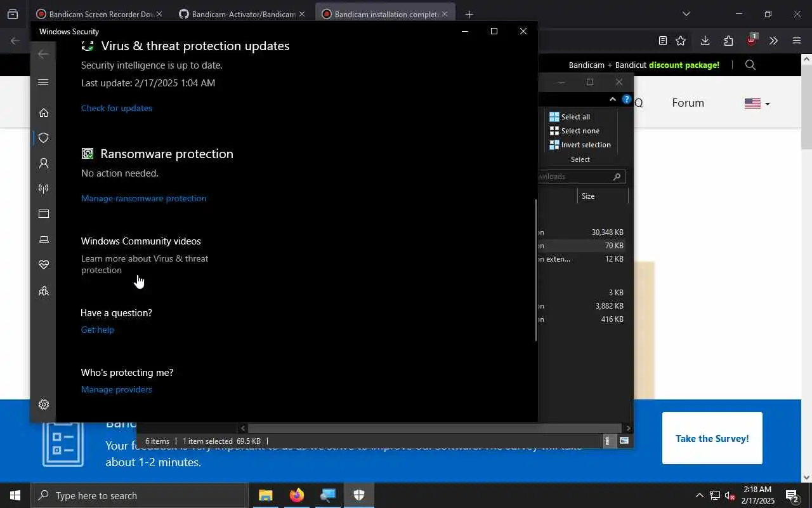Open the list all tabs dropdown

tap(686, 14)
